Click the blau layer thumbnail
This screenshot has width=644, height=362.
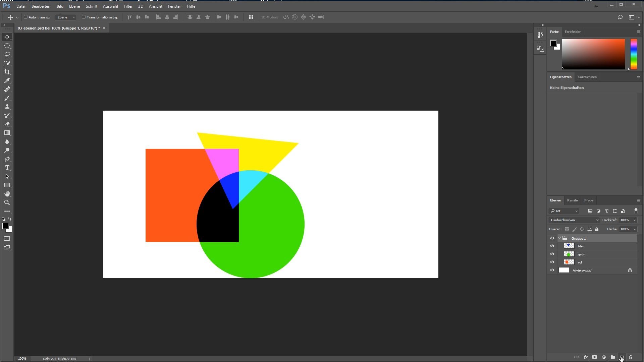click(569, 246)
